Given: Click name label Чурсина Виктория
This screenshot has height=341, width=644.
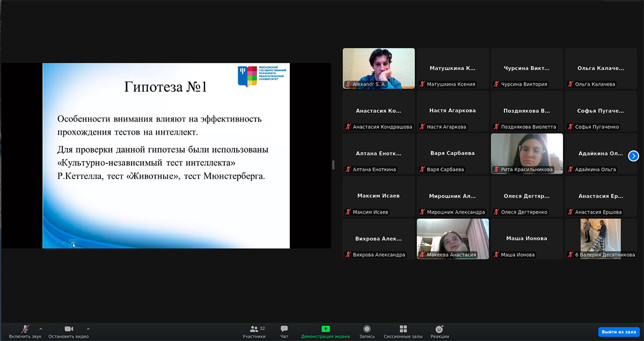Looking at the screenshot, I should [x=524, y=84].
